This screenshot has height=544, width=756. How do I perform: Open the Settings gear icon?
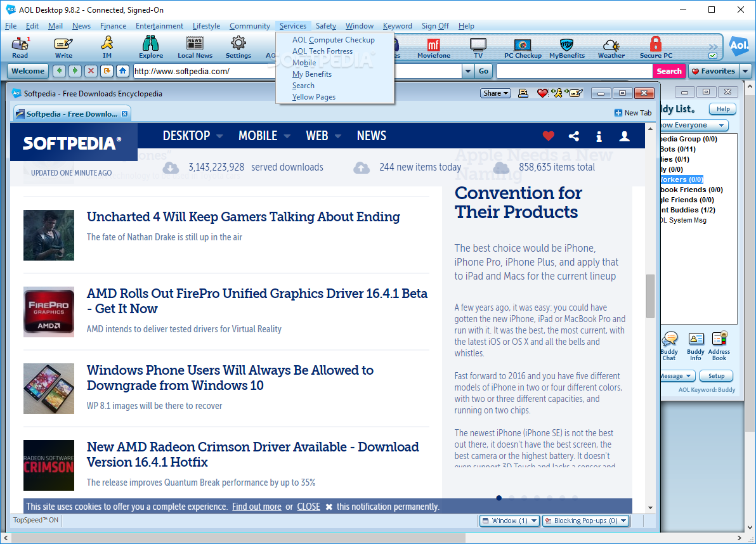tap(238, 47)
